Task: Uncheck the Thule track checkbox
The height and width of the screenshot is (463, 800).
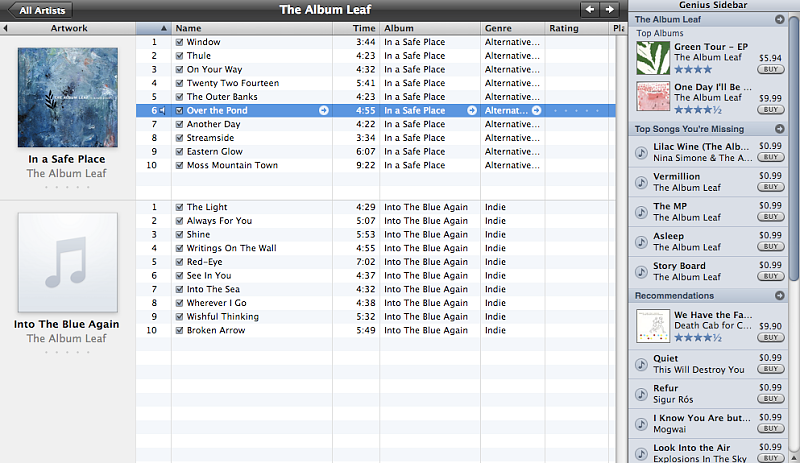Action: [x=179, y=56]
